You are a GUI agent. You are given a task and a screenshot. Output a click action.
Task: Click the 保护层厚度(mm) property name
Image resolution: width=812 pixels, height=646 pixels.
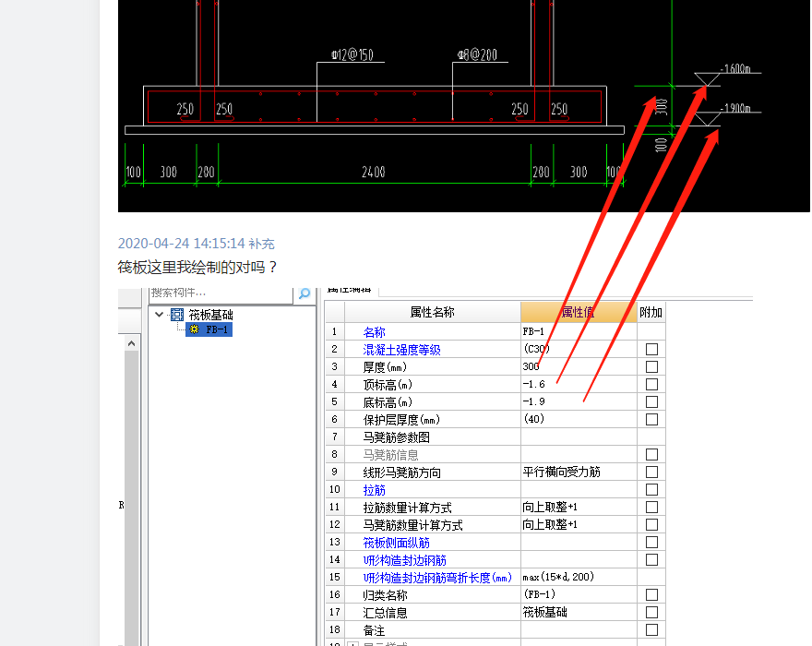click(401, 420)
